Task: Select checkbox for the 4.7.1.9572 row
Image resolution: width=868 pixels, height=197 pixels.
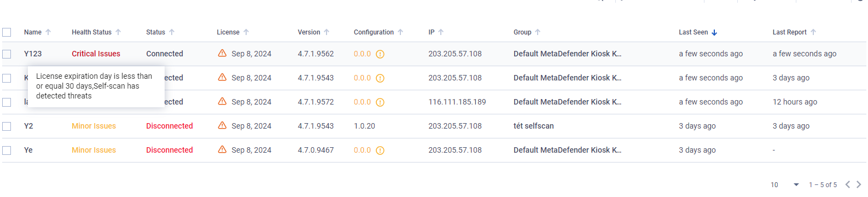Action: (x=7, y=102)
